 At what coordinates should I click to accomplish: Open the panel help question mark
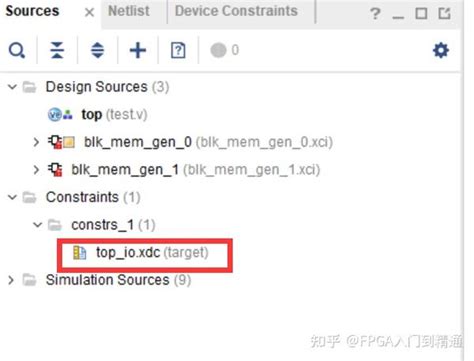(x=375, y=14)
